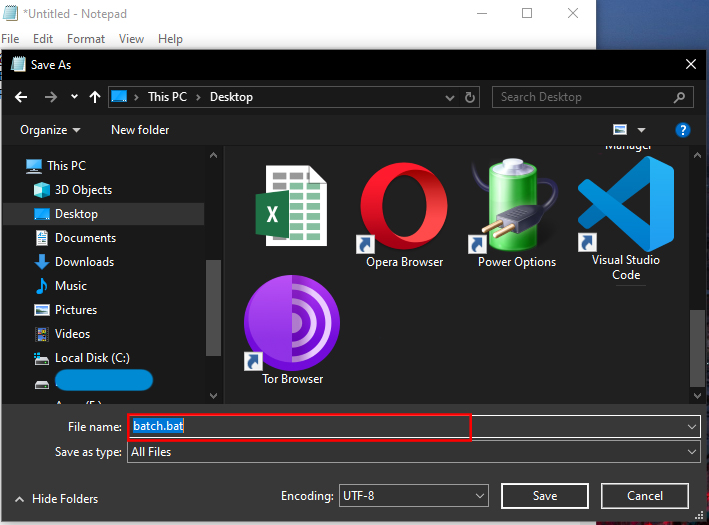Maximize the Notepad window

point(527,13)
